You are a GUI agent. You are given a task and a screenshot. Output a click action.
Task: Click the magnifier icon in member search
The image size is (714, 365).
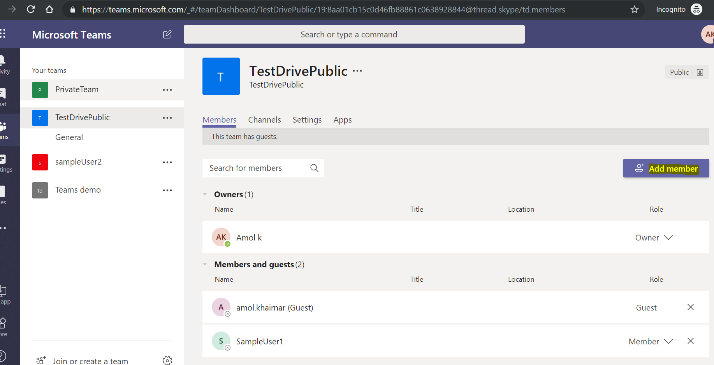pos(314,167)
